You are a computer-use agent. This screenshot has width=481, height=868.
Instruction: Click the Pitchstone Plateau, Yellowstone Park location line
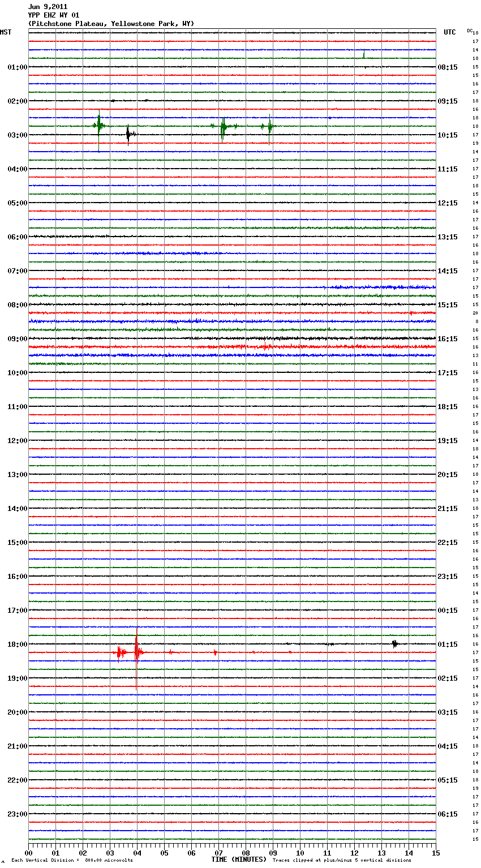tap(111, 24)
